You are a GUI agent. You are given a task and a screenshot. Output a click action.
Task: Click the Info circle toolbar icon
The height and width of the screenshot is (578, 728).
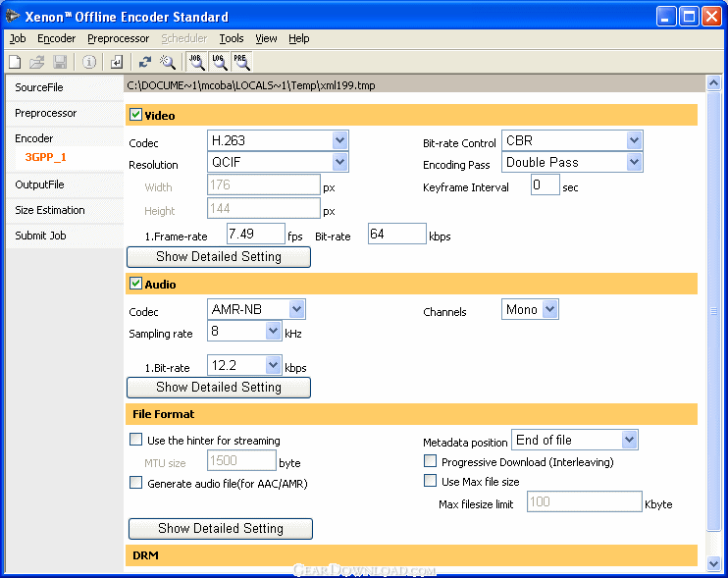[89, 62]
